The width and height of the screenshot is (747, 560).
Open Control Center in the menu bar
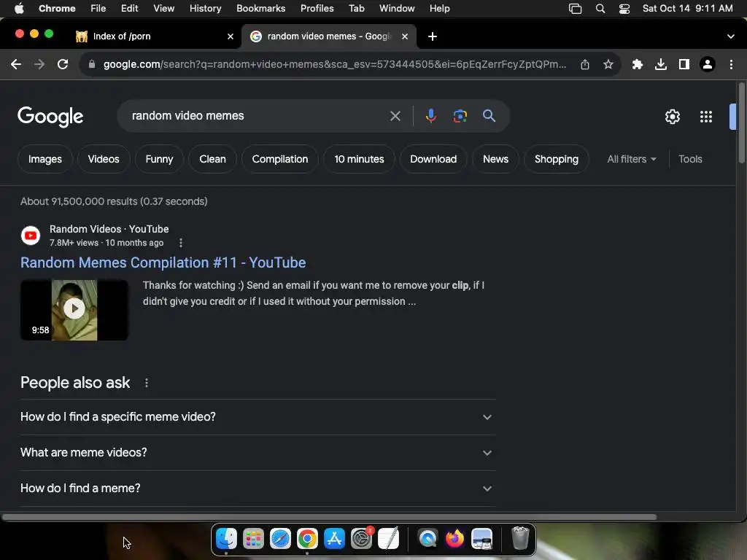click(624, 9)
